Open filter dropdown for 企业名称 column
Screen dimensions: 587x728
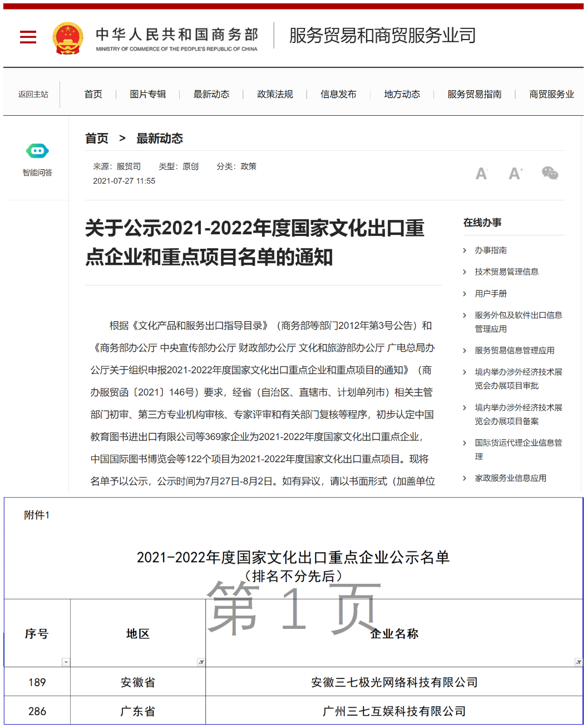578,662
